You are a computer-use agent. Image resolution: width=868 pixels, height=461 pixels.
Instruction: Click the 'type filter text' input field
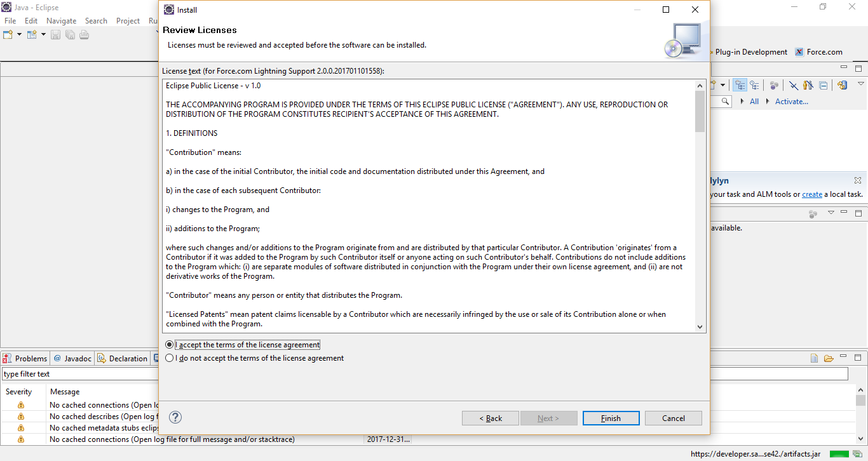(79, 374)
